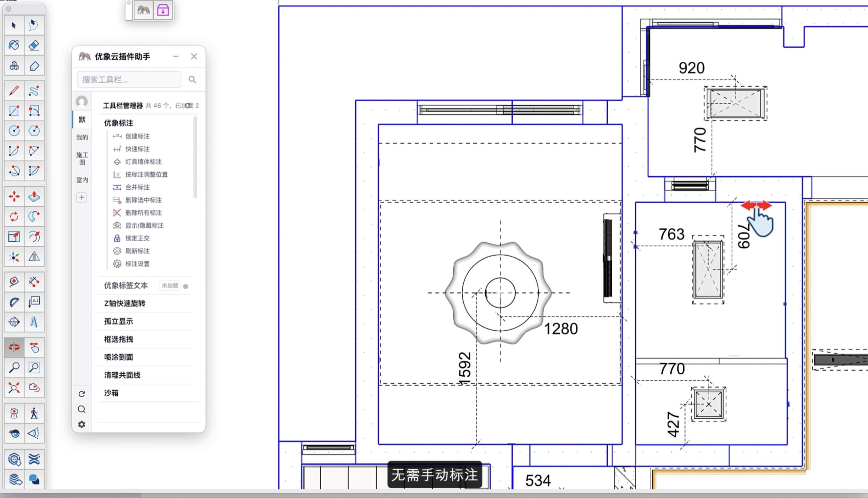Expand the Z轴快速旋转 toolbar
Image resolution: width=868 pixels, height=498 pixels.
(124, 304)
